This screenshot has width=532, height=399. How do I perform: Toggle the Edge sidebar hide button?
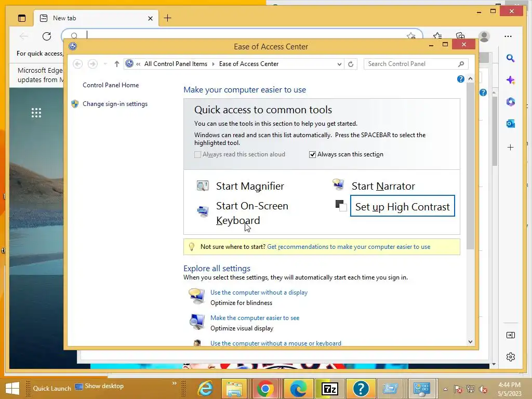click(511, 335)
